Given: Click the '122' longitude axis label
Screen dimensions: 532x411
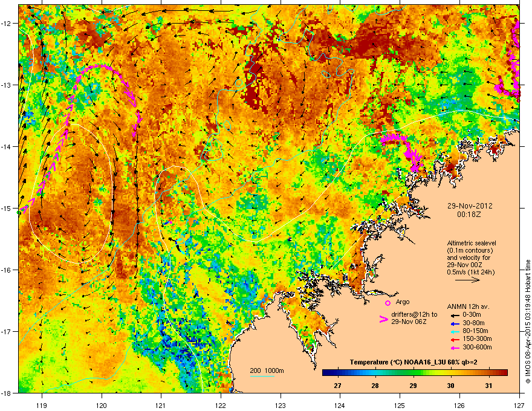Looking at the screenshot, I should [221, 405].
